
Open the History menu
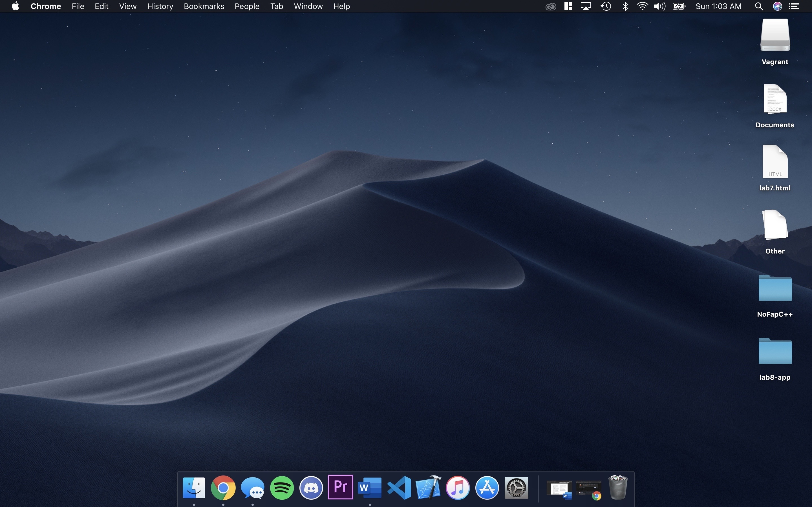point(160,6)
